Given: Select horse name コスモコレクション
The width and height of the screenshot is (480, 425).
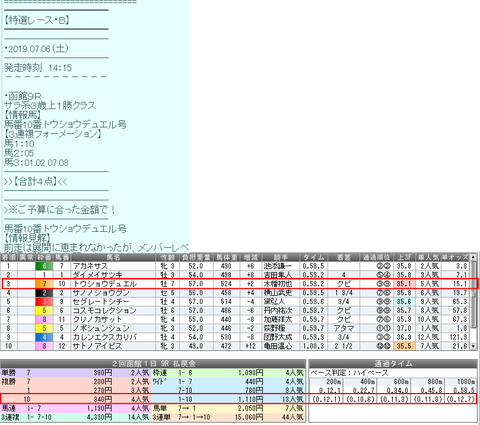Looking at the screenshot, I should coord(105,310).
